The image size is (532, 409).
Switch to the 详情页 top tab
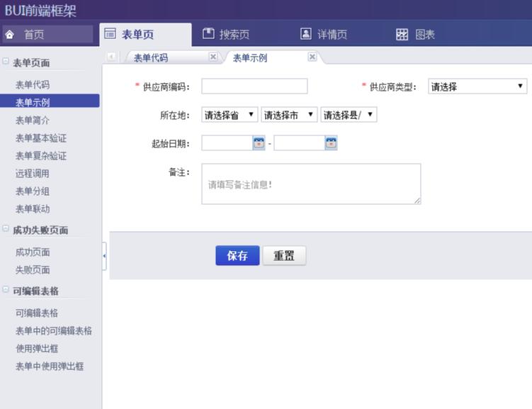pyautogui.click(x=324, y=35)
